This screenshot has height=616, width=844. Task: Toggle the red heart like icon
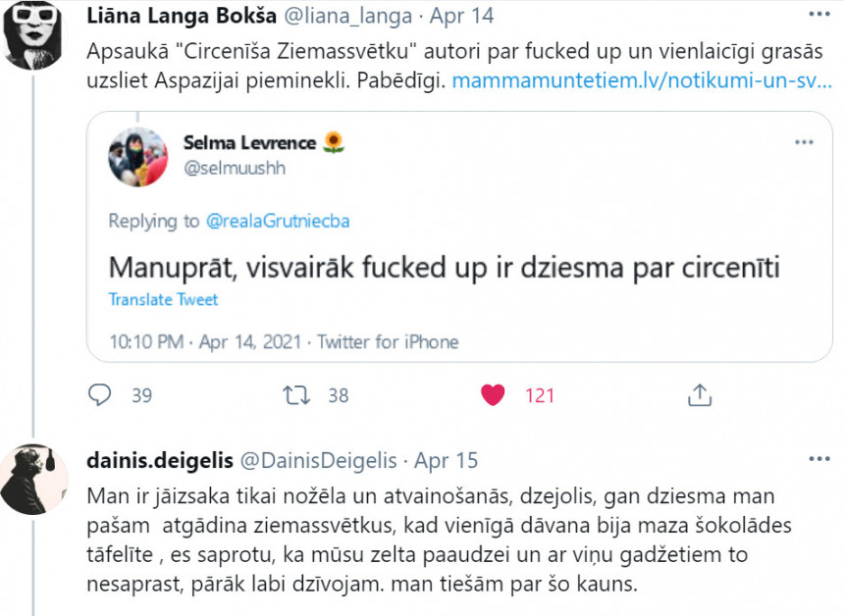pos(493,395)
